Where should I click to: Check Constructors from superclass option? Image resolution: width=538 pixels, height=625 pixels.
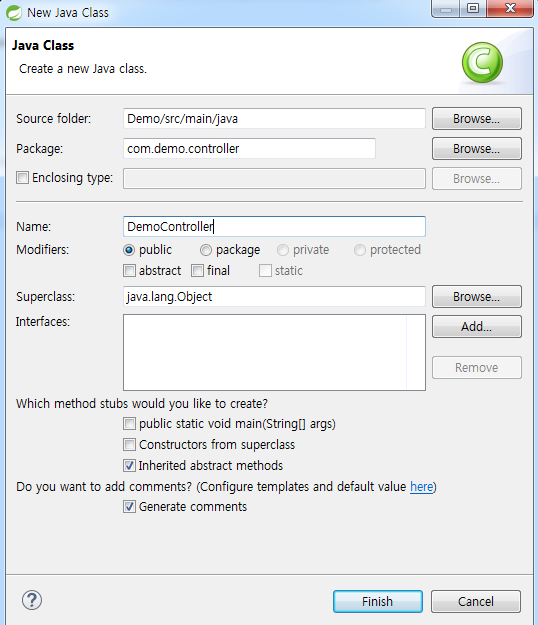pyautogui.click(x=129, y=444)
